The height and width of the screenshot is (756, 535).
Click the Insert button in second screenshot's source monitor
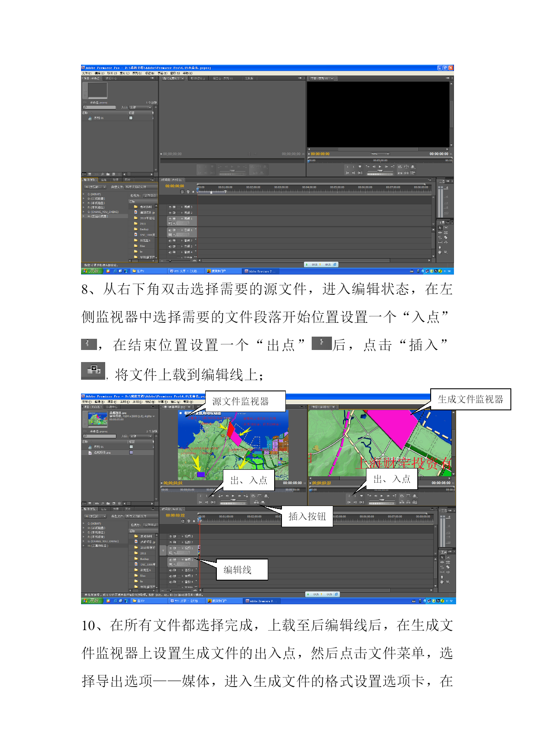tap(257, 502)
